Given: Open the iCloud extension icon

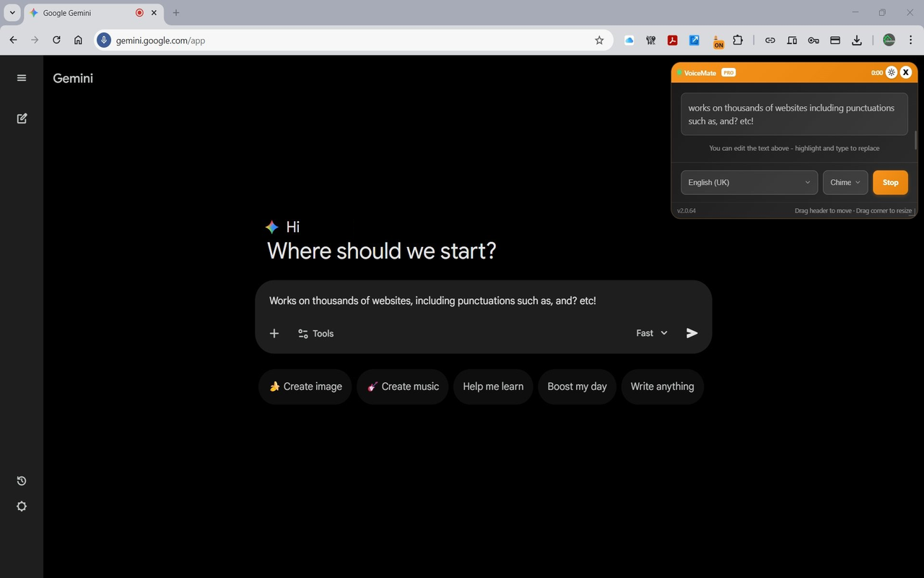Looking at the screenshot, I should [629, 40].
